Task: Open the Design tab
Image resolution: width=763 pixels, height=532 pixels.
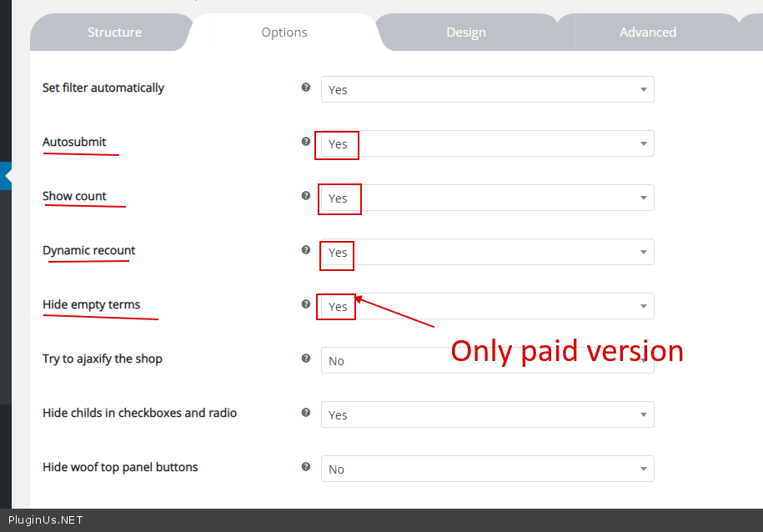Action: [465, 33]
